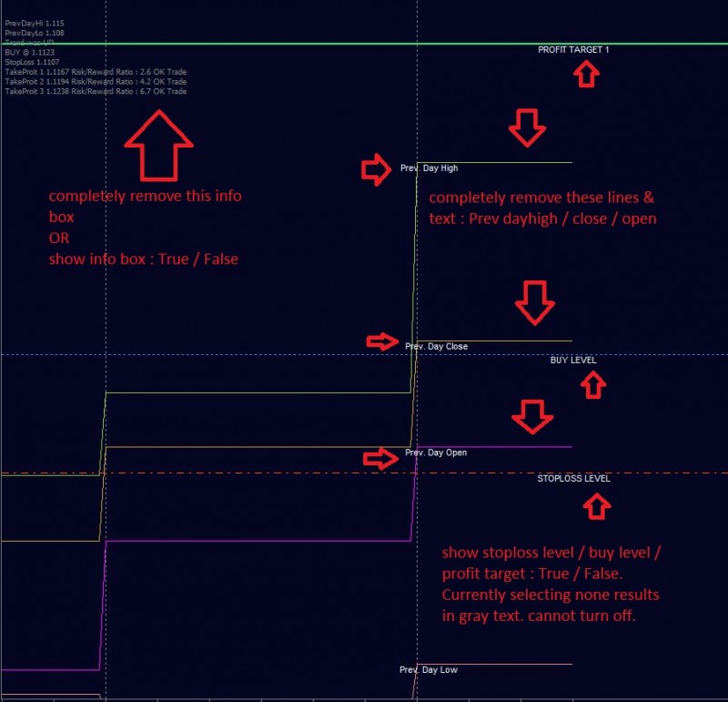Viewport: 728px width, 702px height.
Task: Click the StopLoss 1.1107 info text
Action: 32,62
